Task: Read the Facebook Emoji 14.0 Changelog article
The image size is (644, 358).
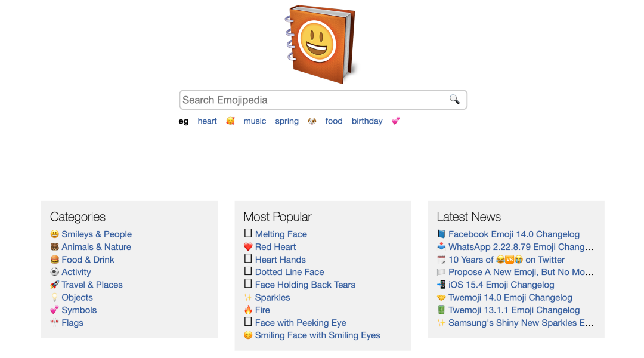Action: pos(514,234)
